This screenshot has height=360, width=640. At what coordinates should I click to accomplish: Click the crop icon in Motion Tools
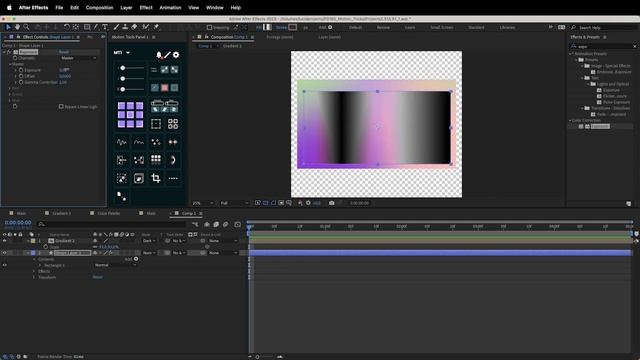tap(156, 178)
